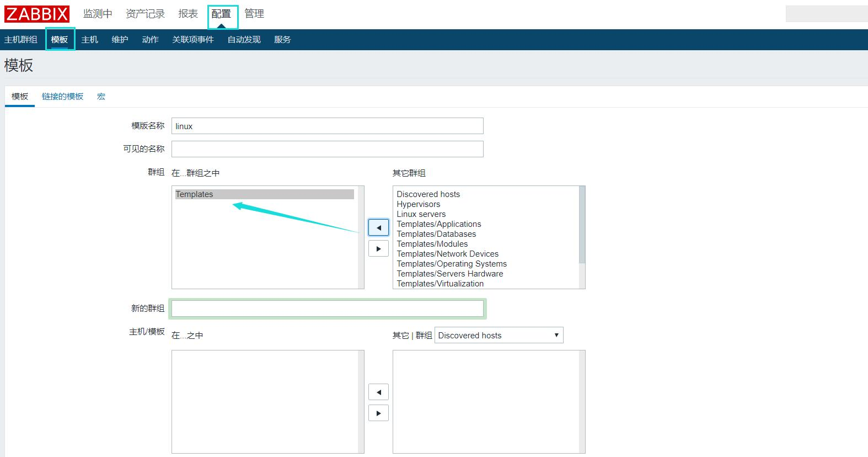Select Templates/Network Devices in 其它群组 list
This screenshot has height=457, width=868.
pos(448,254)
